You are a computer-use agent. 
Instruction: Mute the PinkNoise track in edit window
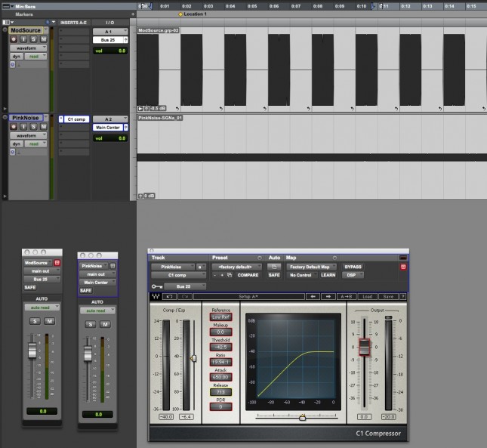44,126
